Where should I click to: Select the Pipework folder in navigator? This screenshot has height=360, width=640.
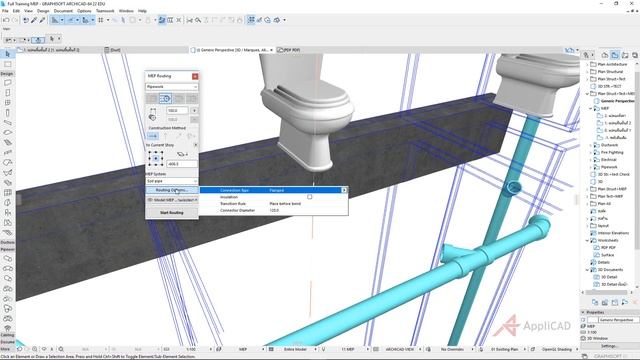point(605,167)
